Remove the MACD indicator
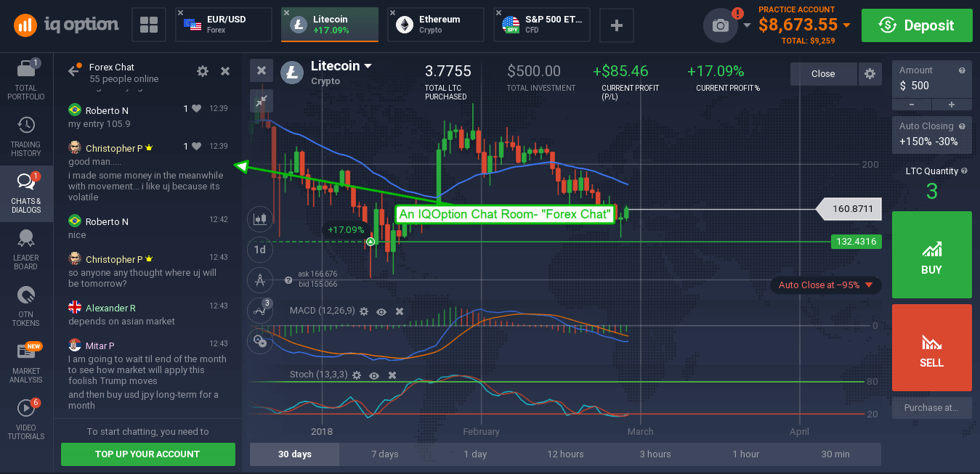Viewport: 980px width, 474px height. 400,311
